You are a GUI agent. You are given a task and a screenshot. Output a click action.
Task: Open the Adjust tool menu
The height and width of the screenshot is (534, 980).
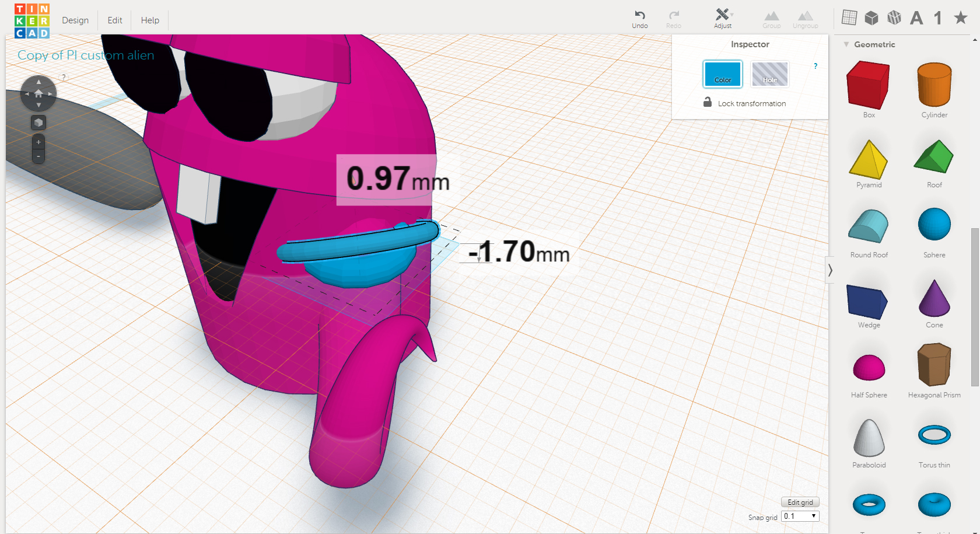(723, 19)
